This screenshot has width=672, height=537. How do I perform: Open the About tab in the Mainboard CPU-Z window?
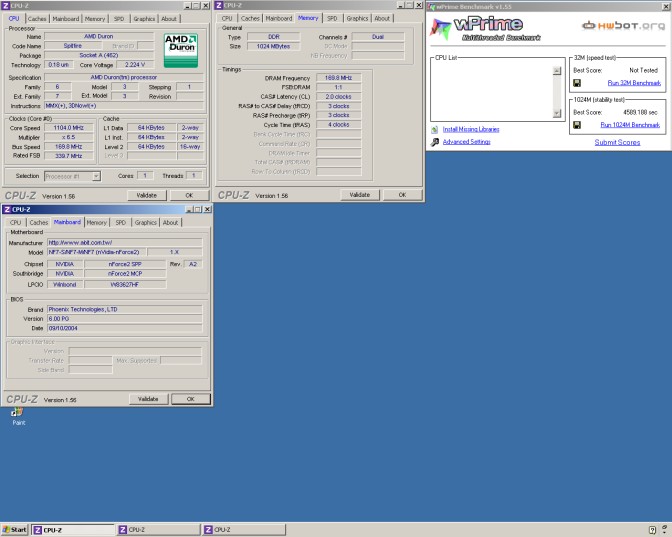170,222
